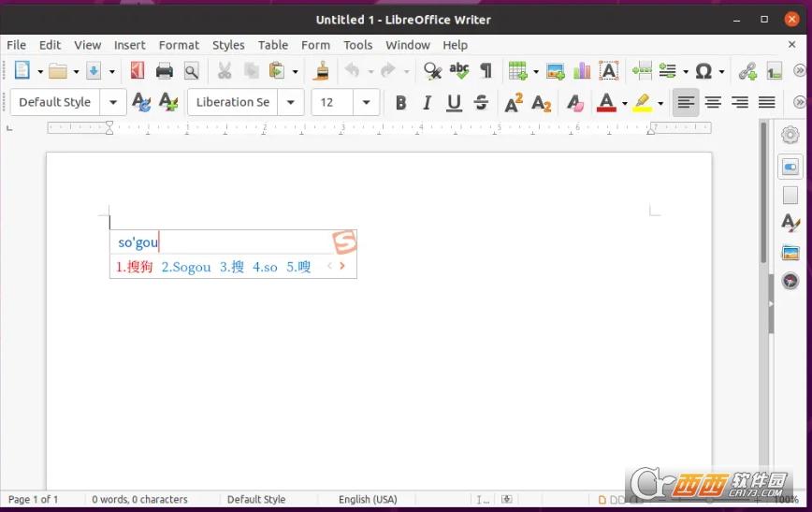Save the document with Save icon
This screenshot has height=512, width=812.
click(x=94, y=71)
